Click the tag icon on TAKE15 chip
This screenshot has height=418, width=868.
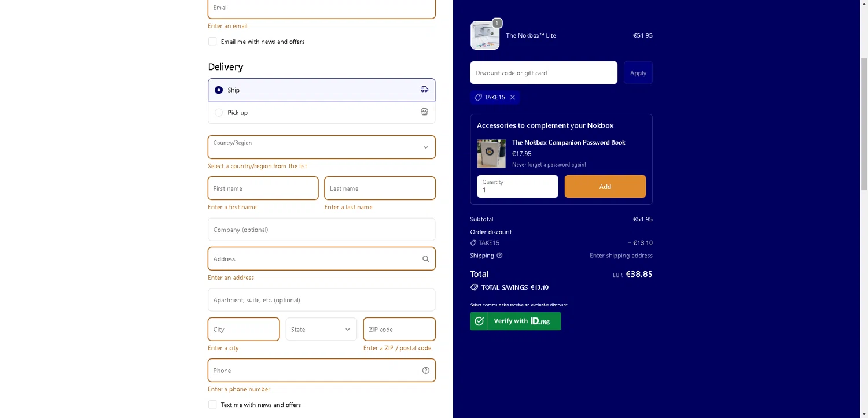pos(478,97)
